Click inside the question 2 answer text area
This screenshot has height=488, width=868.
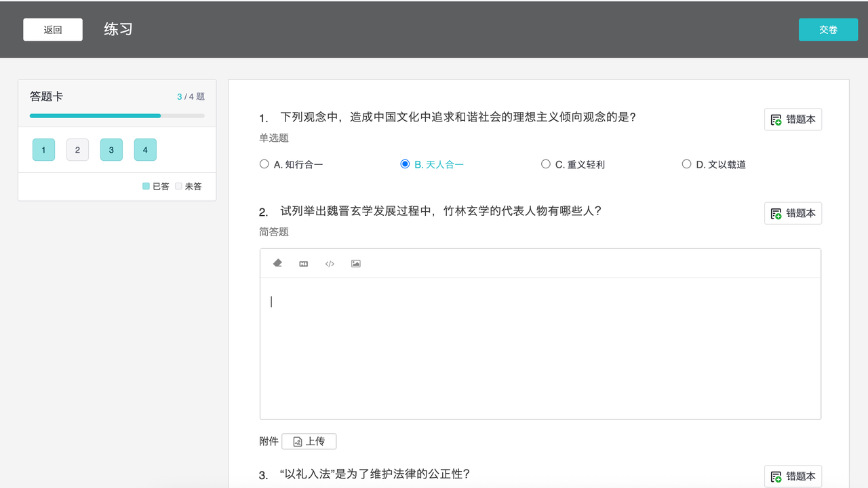point(540,348)
